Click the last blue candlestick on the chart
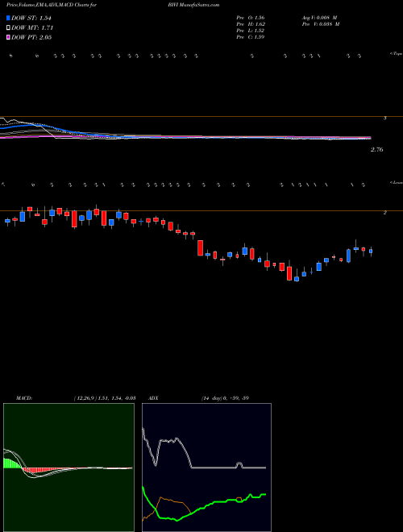The height and width of the screenshot is (532, 403). 371,251
